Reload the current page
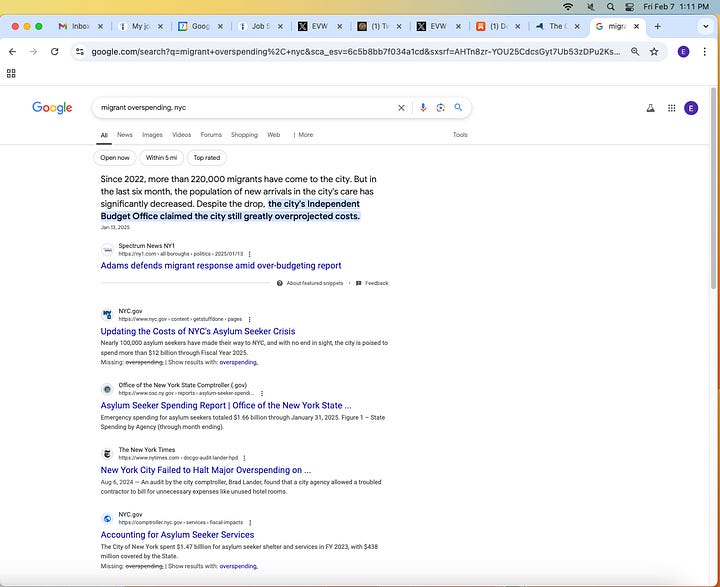Viewport: 720px width, 587px height. (x=54, y=51)
